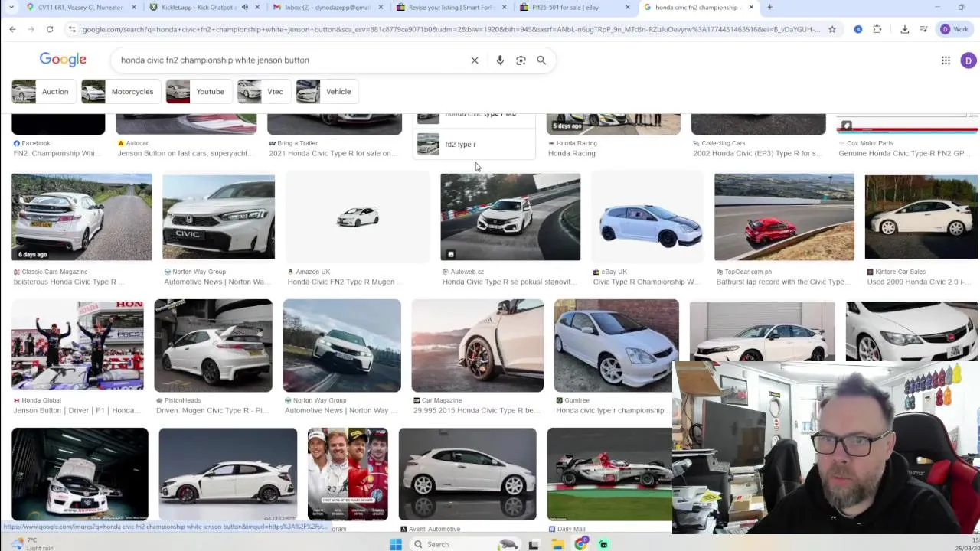Click the magnifying glass search button
This screenshot has width=980, height=551.
click(541, 60)
